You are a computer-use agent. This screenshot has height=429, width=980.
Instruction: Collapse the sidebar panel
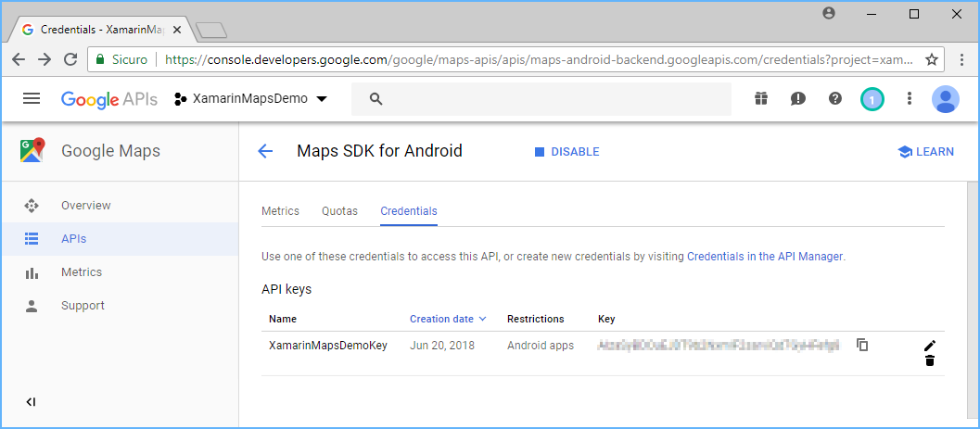(x=32, y=402)
